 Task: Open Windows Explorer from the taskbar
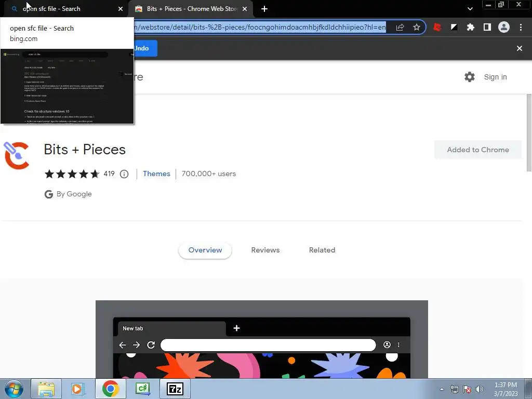(x=46, y=389)
